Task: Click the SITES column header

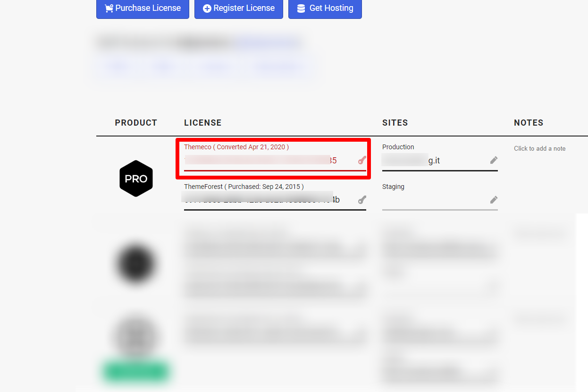Action: click(395, 123)
